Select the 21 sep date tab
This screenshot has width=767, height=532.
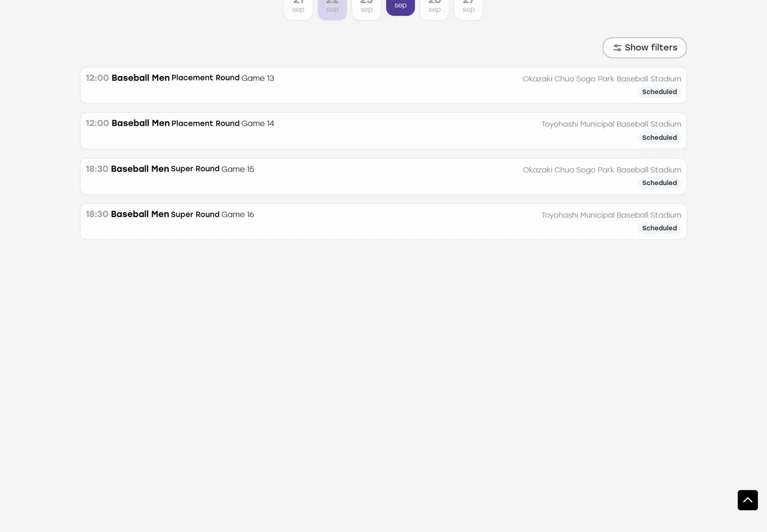pyautogui.click(x=298, y=8)
